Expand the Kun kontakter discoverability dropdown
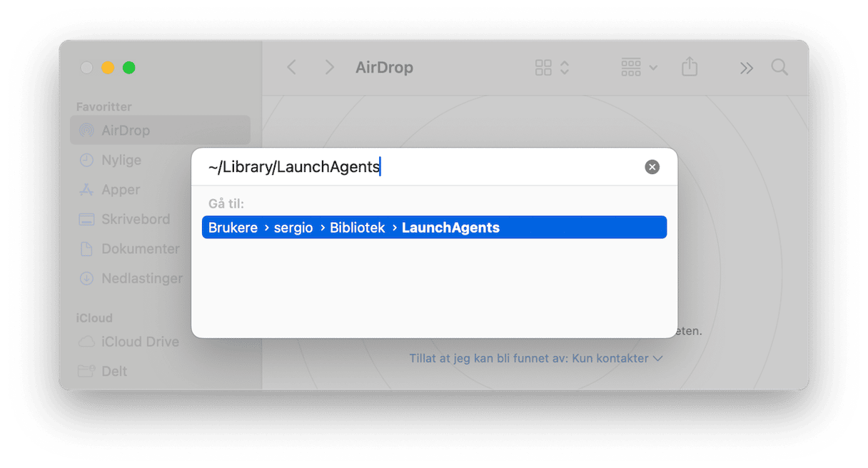The image size is (868, 468). (x=536, y=358)
